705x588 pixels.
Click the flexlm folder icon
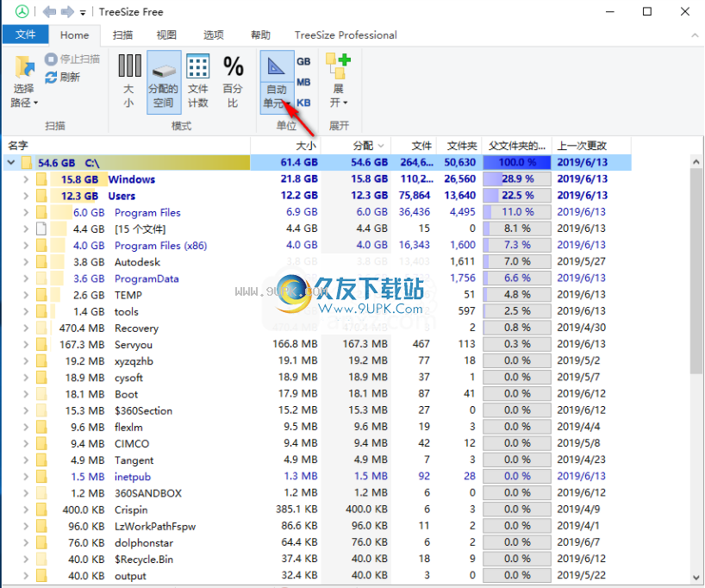41,427
